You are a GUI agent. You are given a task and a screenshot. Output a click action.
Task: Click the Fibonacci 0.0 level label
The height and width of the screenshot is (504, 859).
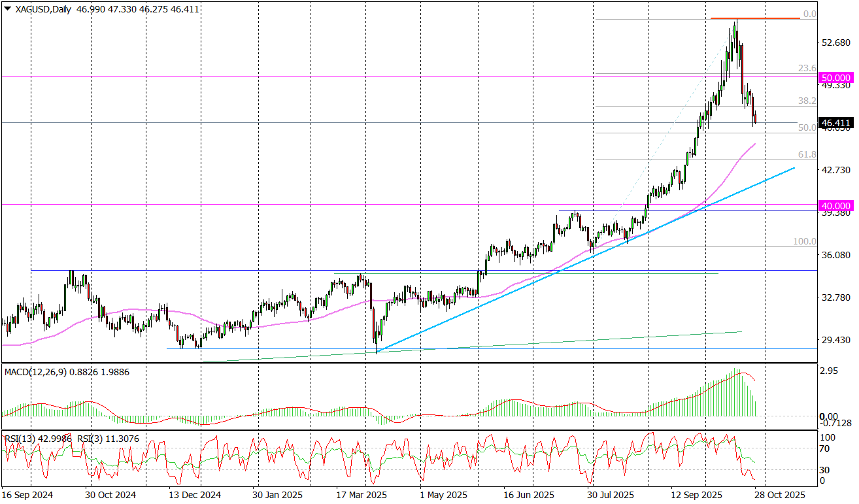(x=810, y=14)
